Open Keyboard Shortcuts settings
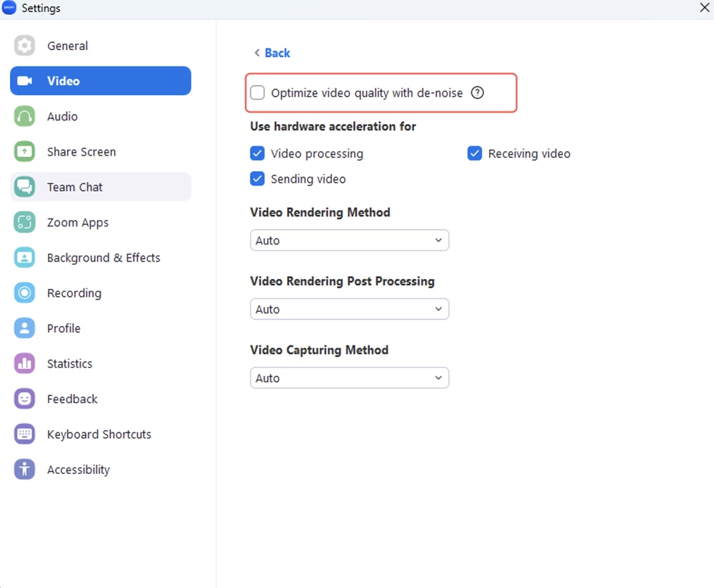The height and width of the screenshot is (588, 714). pos(101,434)
